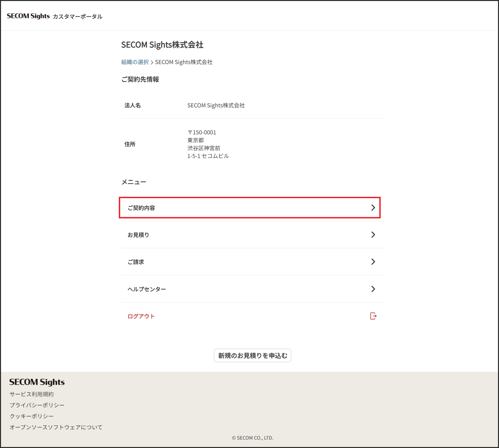Click the カスタマーポータル header text
The image size is (499, 448).
(78, 17)
